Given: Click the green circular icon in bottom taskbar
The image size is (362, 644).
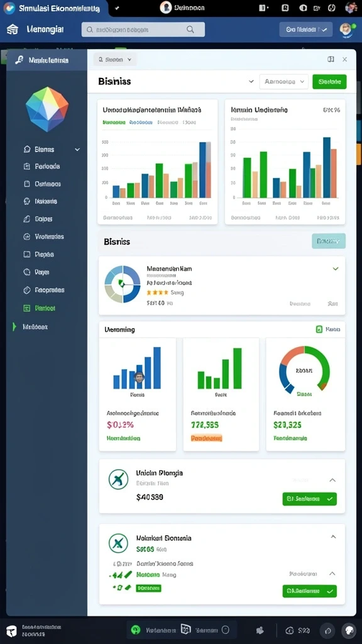Looking at the screenshot, I should click(x=136, y=630).
